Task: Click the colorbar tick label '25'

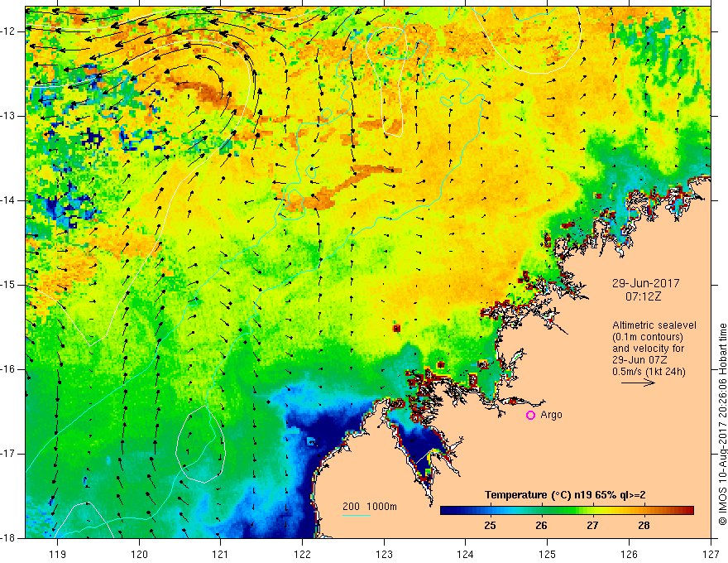Action: point(490,526)
